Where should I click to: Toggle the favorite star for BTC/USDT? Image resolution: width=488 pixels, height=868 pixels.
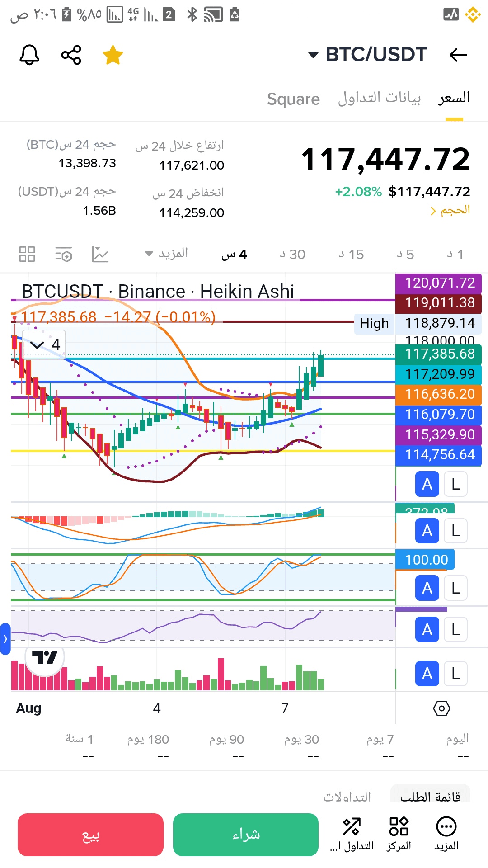point(113,55)
